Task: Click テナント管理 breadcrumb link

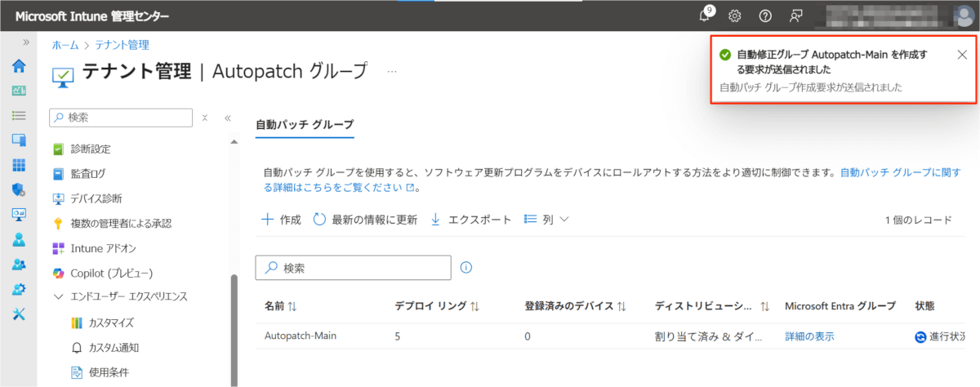Action: (x=122, y=45)
